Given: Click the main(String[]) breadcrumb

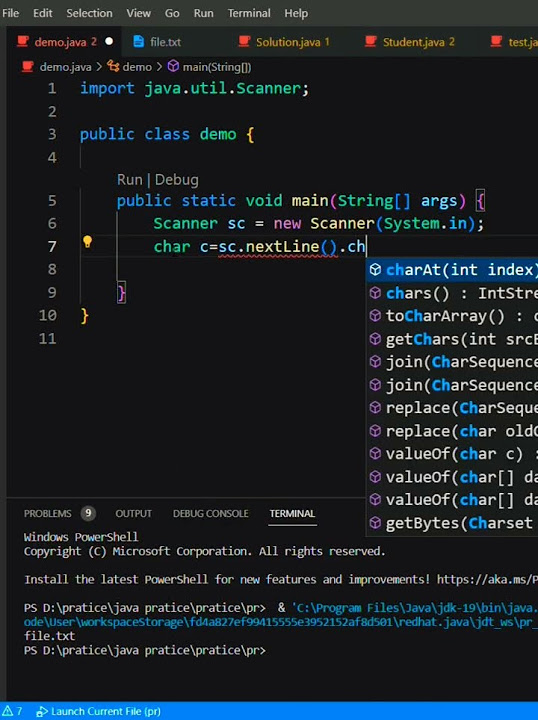Looking at the screenshot, I should coord(217,67).
